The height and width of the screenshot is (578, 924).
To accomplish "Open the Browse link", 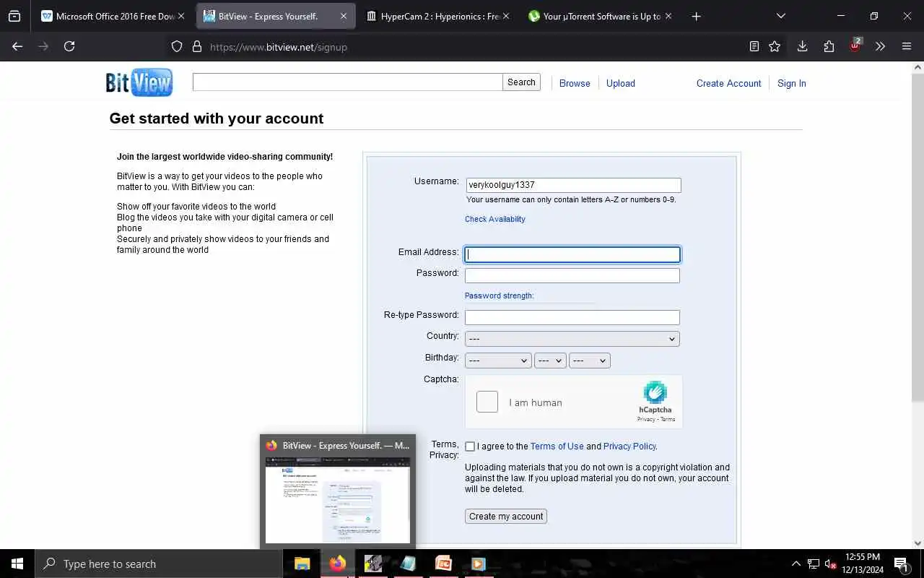I will pos(575,83).
